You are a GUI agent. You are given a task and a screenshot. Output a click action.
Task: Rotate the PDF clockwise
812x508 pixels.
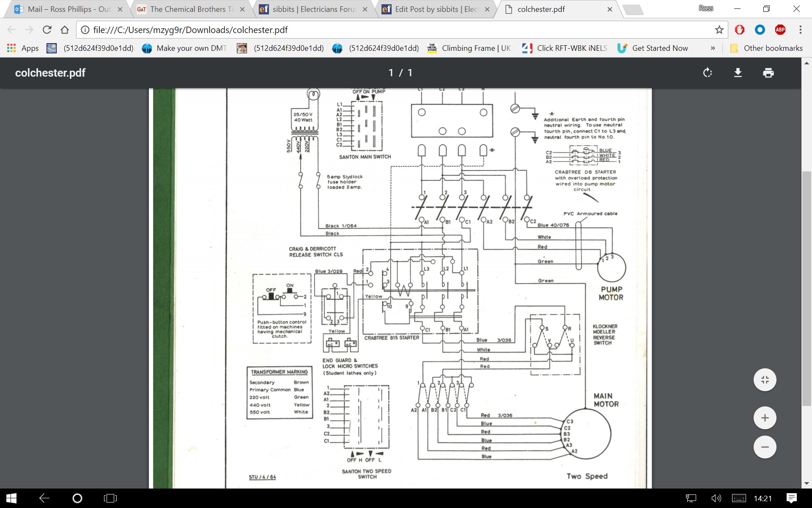tap(707, 73)
